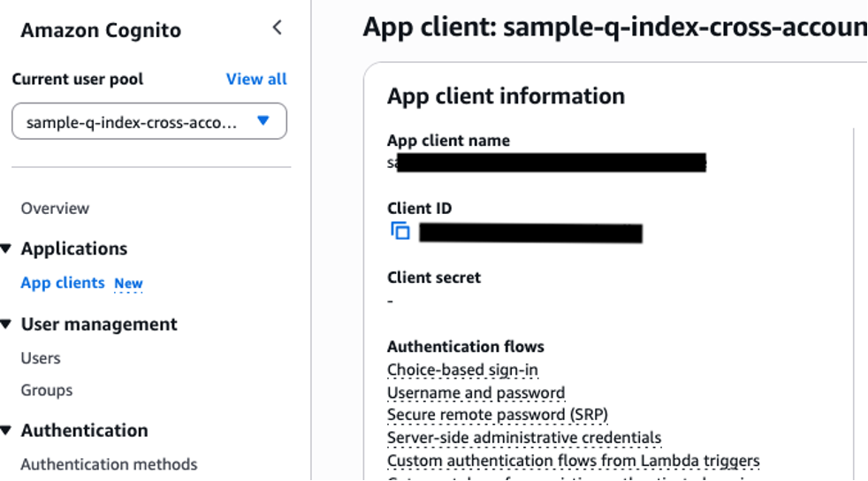Collapse the Authentication section
The width and height of the screenshot is (868, 481).
pyautogui.click(x=6, y=430)
